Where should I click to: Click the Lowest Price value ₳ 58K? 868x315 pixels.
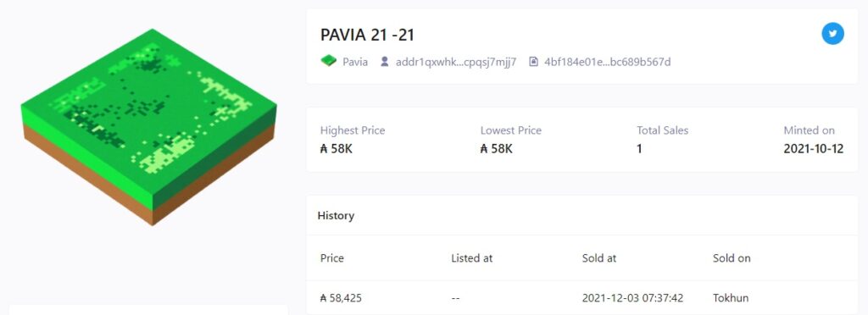(x=496, y=149)
